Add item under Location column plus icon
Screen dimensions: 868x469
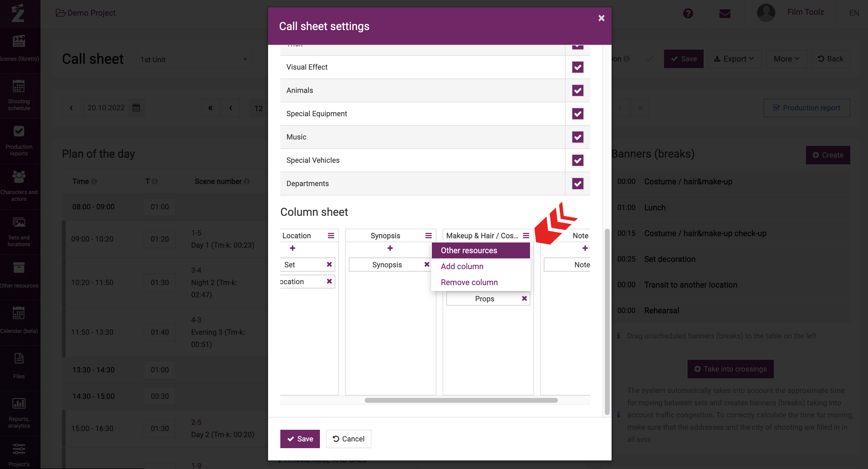pyautogui.click(x=293, y=248)
